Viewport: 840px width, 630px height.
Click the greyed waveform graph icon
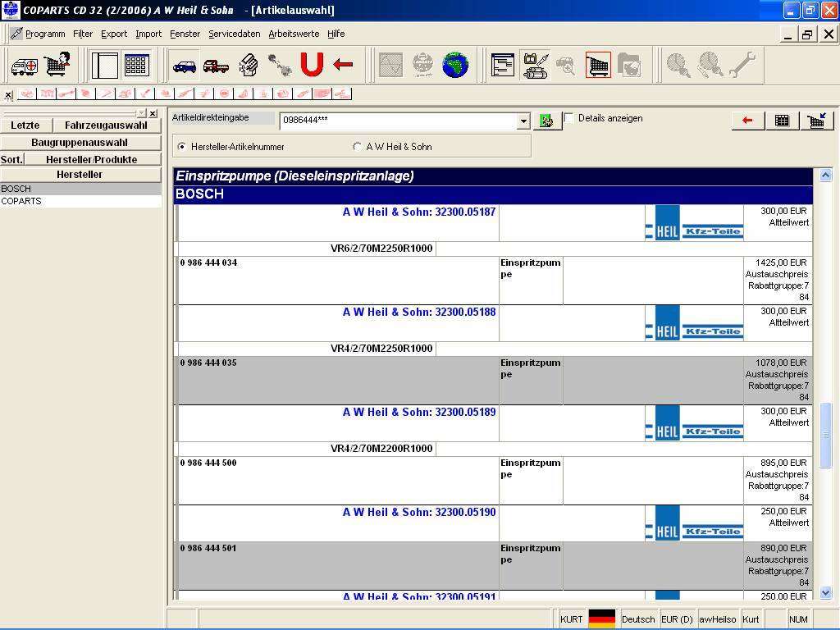pos(391,66)
